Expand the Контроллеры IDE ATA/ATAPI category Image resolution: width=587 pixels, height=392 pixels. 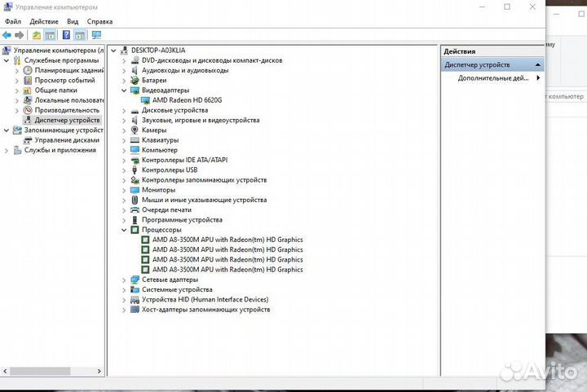(124, 160)
